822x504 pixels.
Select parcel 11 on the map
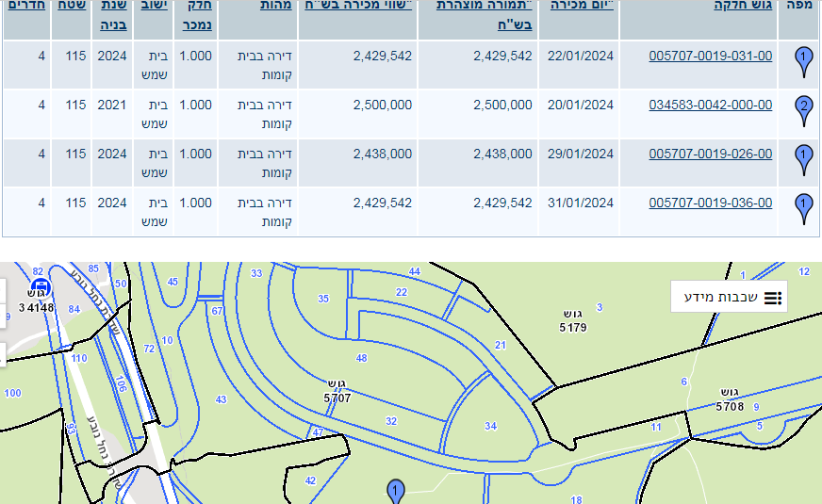coord(656,427)
